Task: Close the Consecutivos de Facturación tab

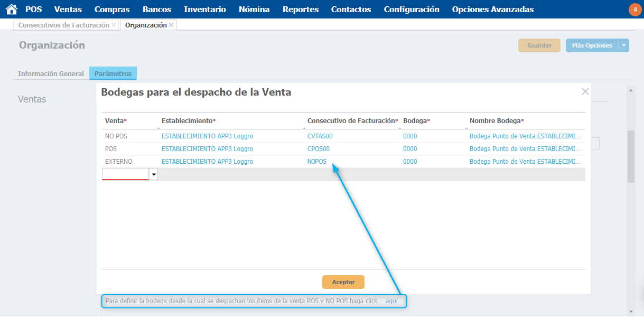Action: click(x=114, y=25)
